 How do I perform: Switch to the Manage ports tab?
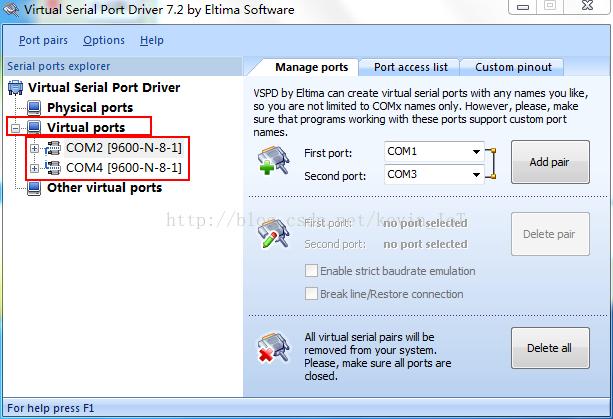(311, 67)
